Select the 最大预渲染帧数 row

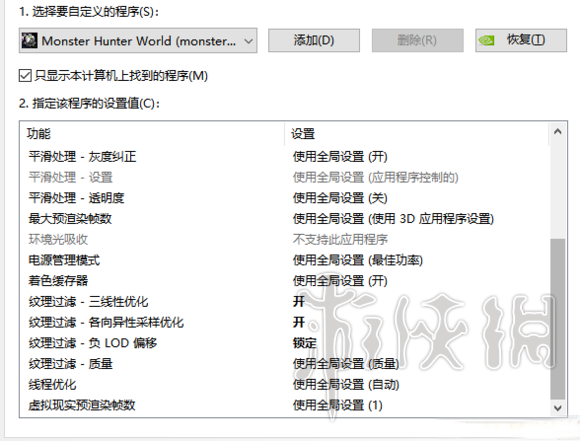pos(285,219)
